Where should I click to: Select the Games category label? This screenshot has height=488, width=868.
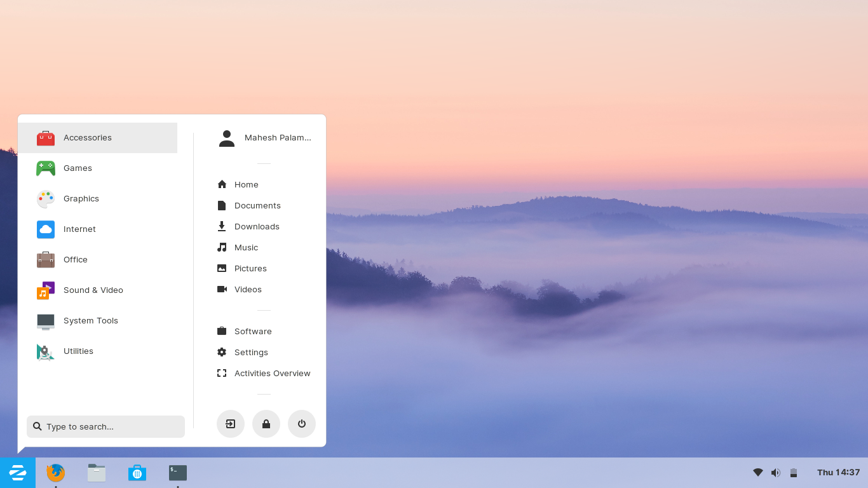[78, 168]
